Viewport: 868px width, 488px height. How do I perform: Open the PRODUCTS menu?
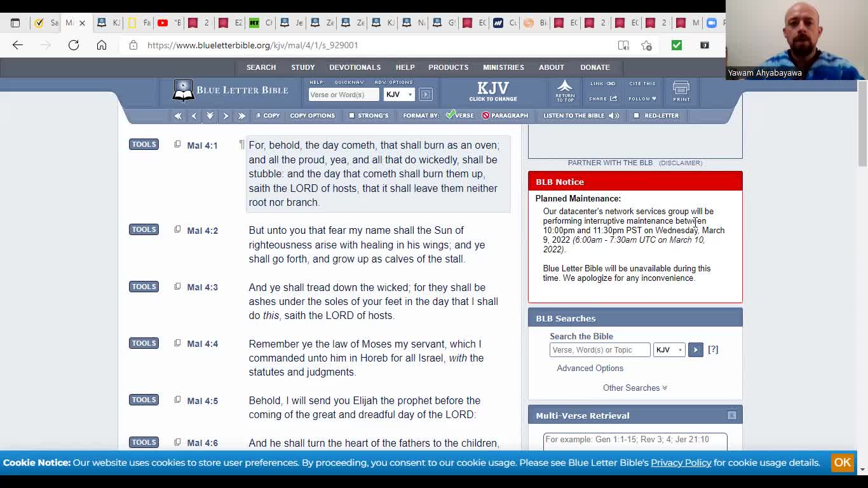click(449, 67)
